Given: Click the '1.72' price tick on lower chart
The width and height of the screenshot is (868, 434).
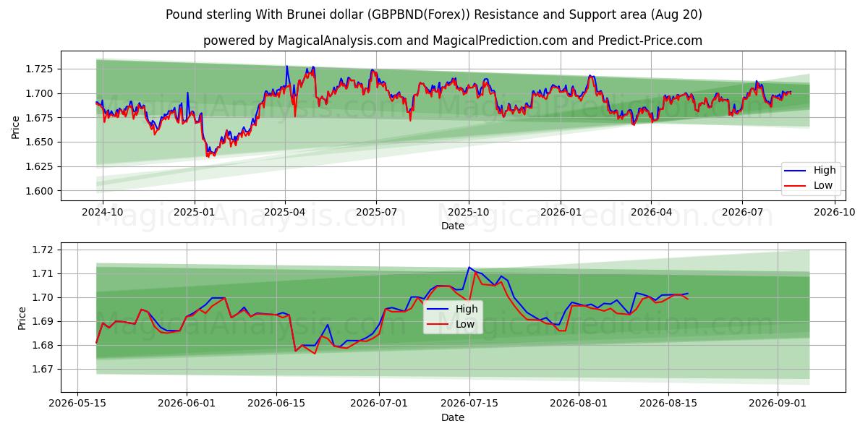Looking at the screenshot, I should (x=44, y=250).
